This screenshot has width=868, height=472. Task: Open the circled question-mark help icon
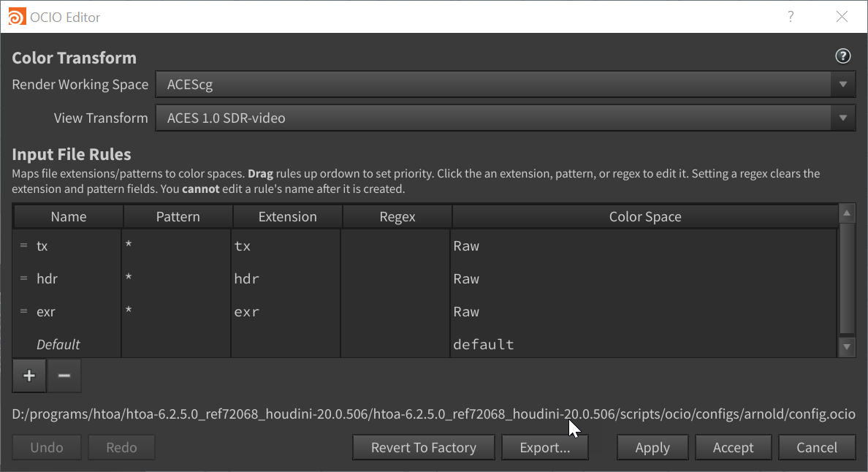[x=842, y=56]
